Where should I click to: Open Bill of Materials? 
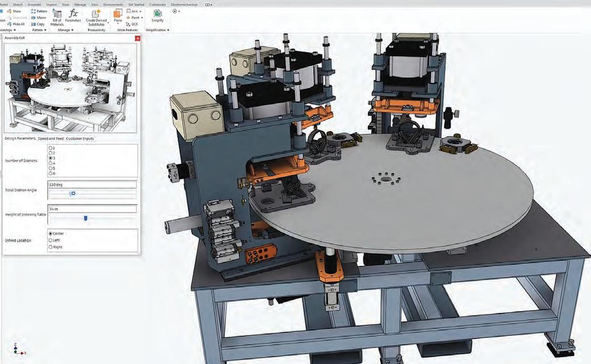(57, 18)
